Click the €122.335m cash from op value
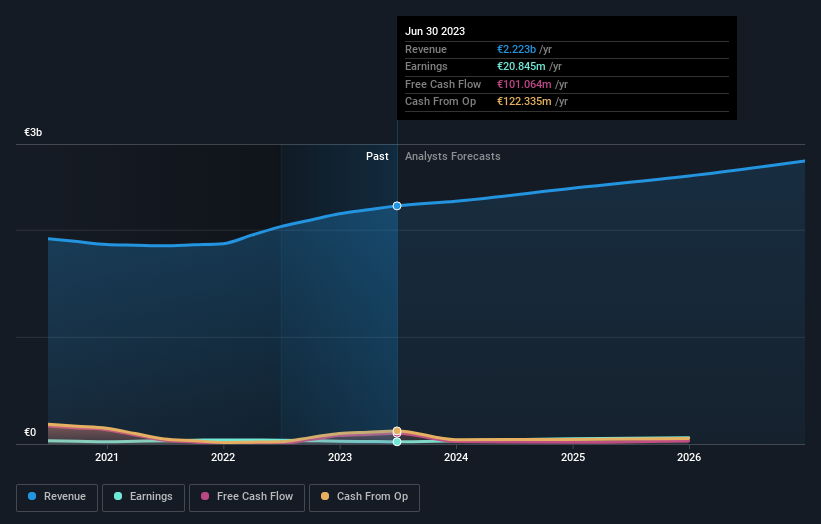Screen dimensions: 821x524 click(x=524, y=102)
